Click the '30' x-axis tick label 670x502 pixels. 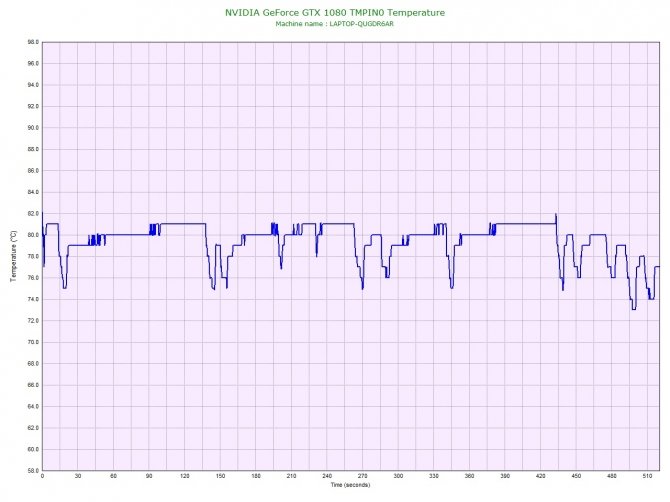(x=78, y=476)
